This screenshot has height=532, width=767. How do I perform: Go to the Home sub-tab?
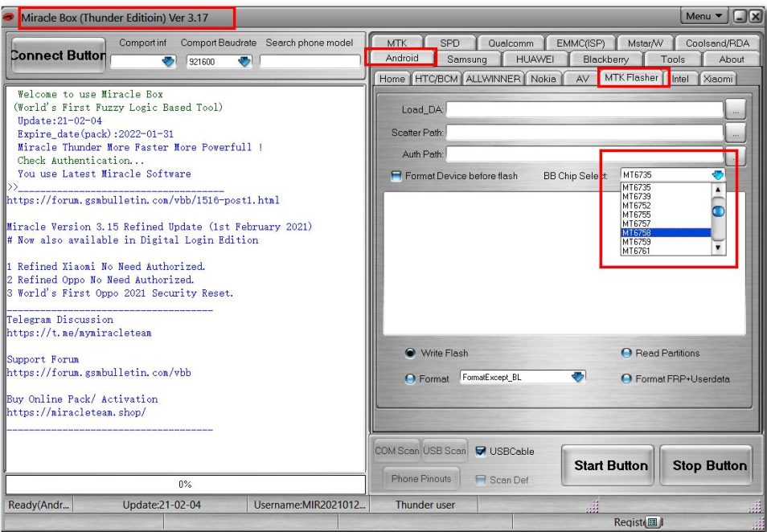(392, 79)
